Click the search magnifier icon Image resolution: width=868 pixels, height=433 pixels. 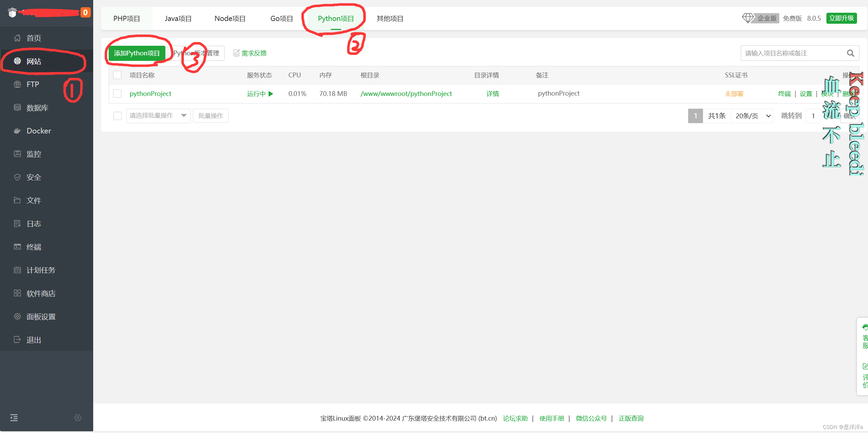[850, 53]
